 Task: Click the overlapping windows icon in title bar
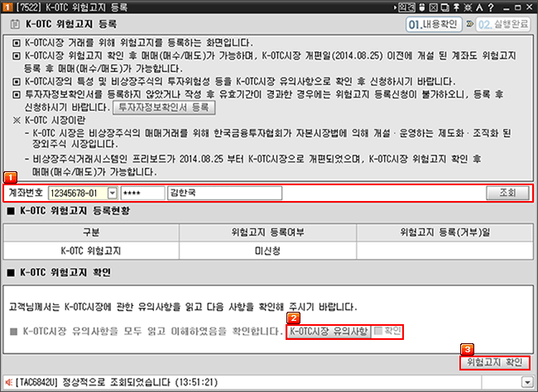tap(445, 7)
